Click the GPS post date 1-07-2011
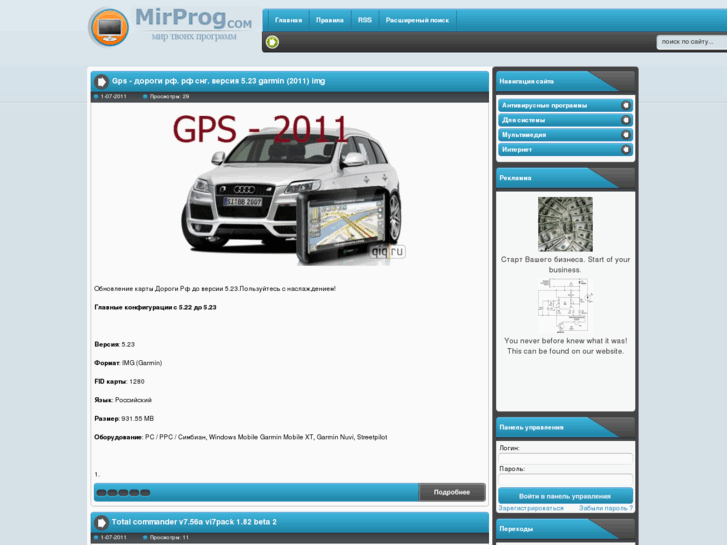Image resolution: width=727 pixels, height=545 pixels. pos(114,96)
